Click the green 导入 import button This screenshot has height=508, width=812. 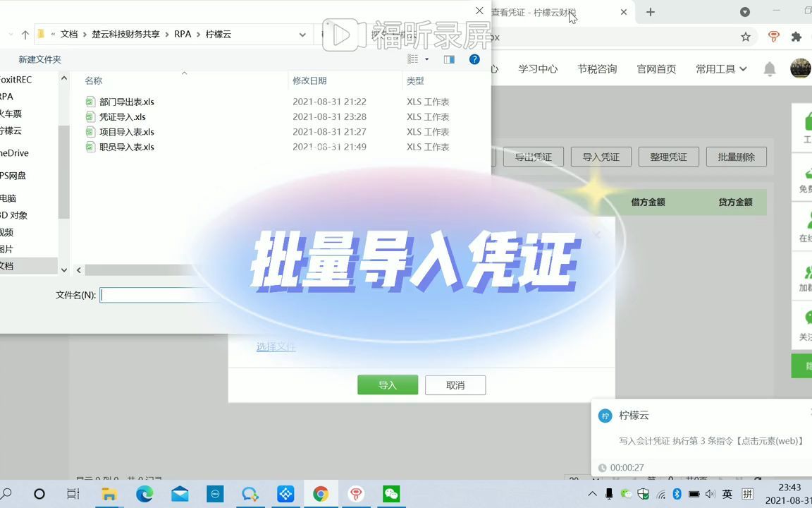[x=387, y=385]
